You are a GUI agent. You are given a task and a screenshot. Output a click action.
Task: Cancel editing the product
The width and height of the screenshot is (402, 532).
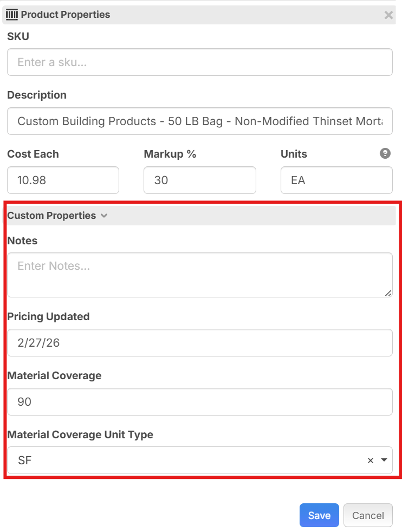[368, 515]
